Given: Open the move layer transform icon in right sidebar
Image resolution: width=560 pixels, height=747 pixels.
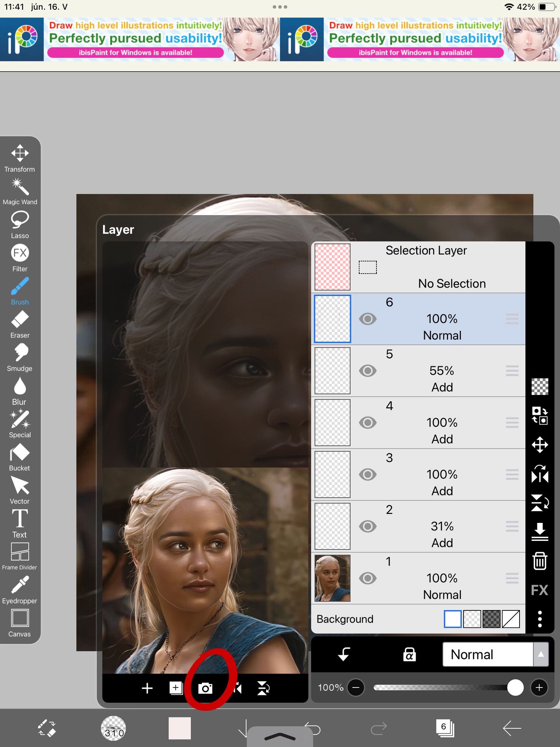Looking at the screenshot, I should 540,445.
